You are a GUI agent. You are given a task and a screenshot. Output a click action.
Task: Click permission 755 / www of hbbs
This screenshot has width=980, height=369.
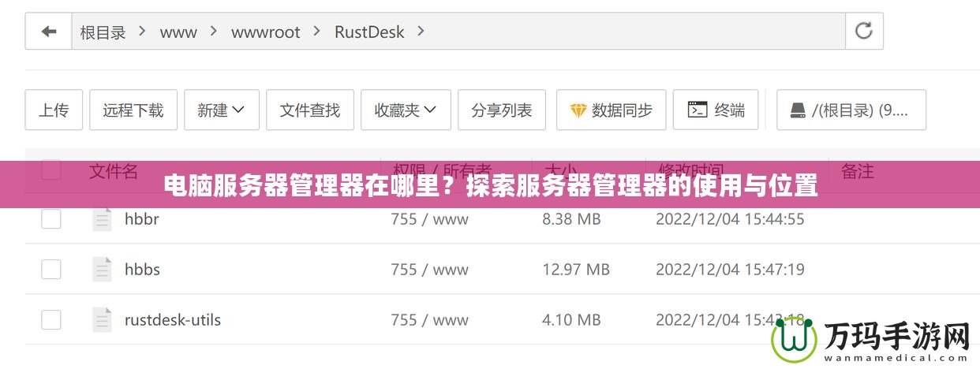(430, 270)
